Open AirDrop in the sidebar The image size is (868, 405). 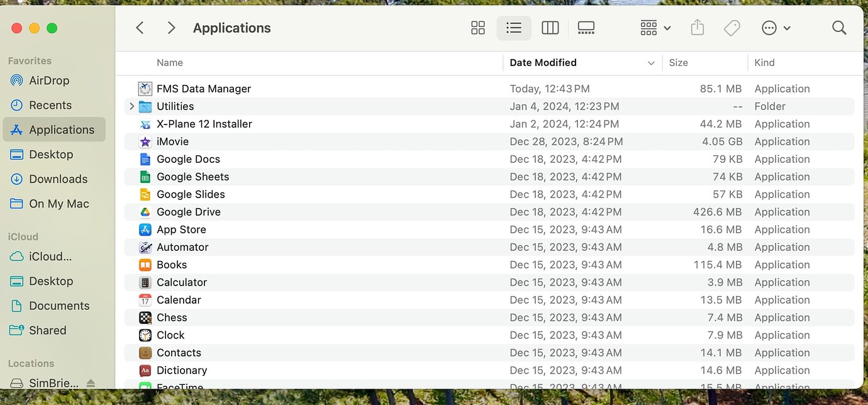point(49,80)
